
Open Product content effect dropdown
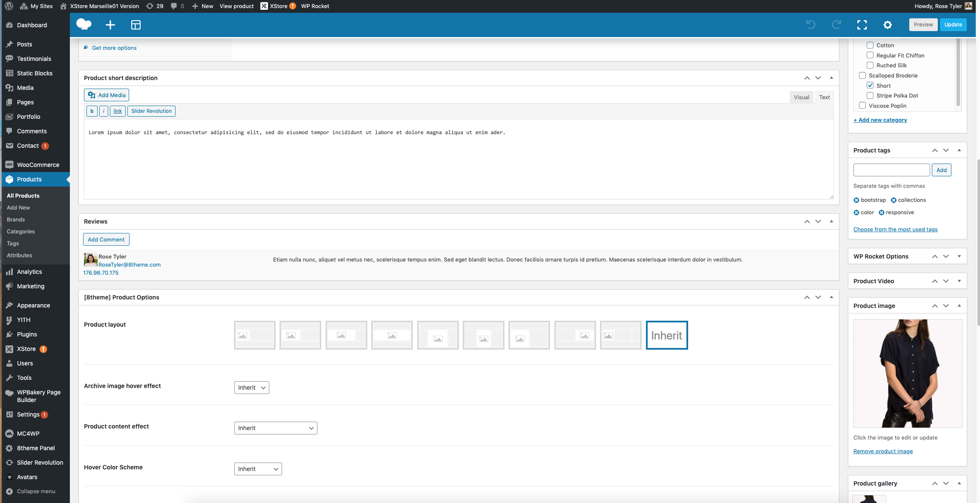click(x=276, y=428)
